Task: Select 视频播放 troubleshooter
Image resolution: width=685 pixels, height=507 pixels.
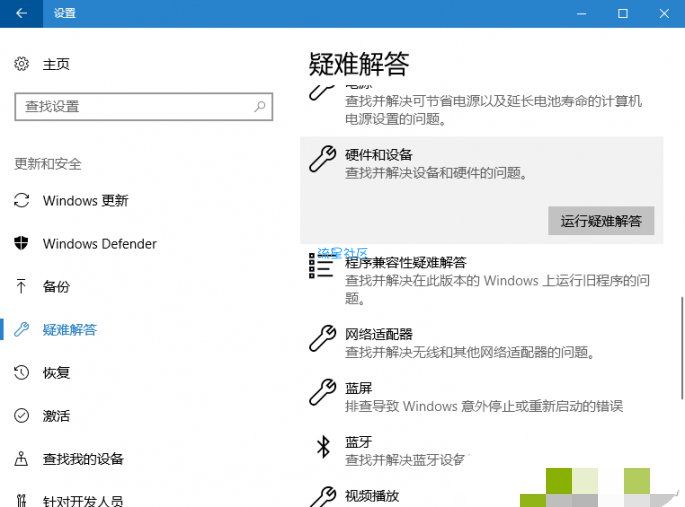Action: click(x=372, y=496)
